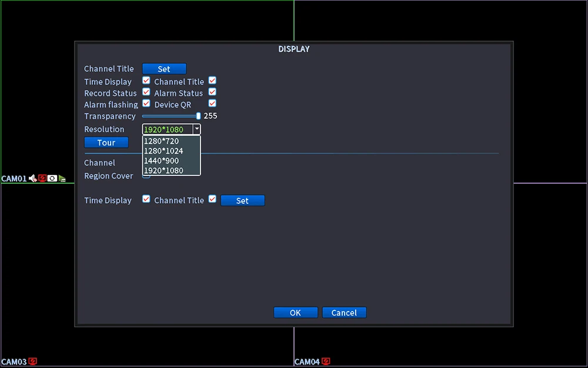Collapse the Resolution dropdown arrow
Screen dimensions: 588x368
(x=196, y=129)
